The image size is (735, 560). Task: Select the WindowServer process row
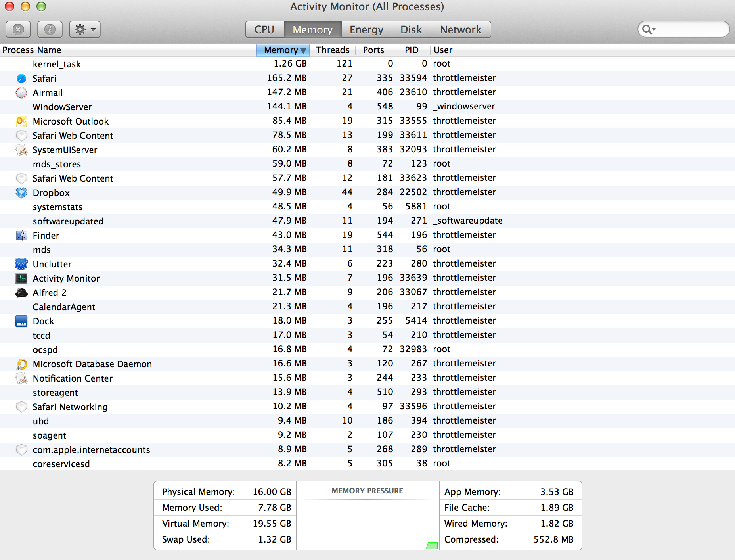click(367, 107)
